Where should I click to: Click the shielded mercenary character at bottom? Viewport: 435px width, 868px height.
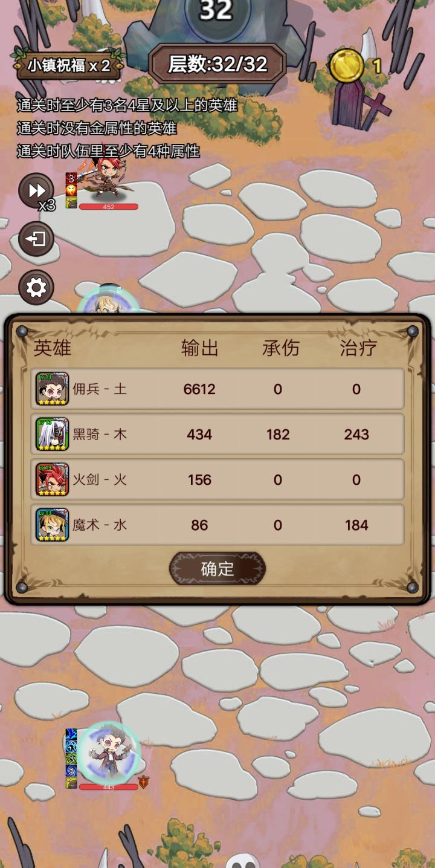point(109,751)
